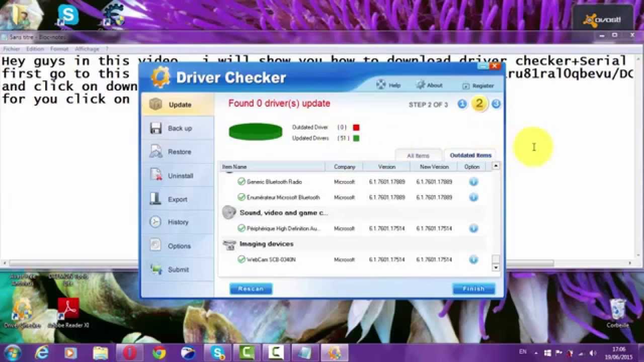Click the About link text
The height and width of the screenshot is (362, 644).
point(435,85)
